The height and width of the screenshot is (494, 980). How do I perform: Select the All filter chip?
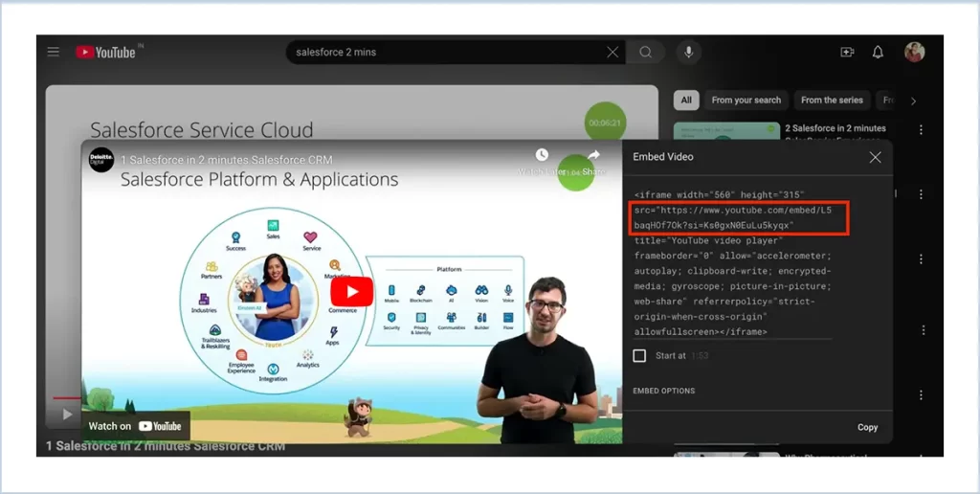click(x=686, y=101)
